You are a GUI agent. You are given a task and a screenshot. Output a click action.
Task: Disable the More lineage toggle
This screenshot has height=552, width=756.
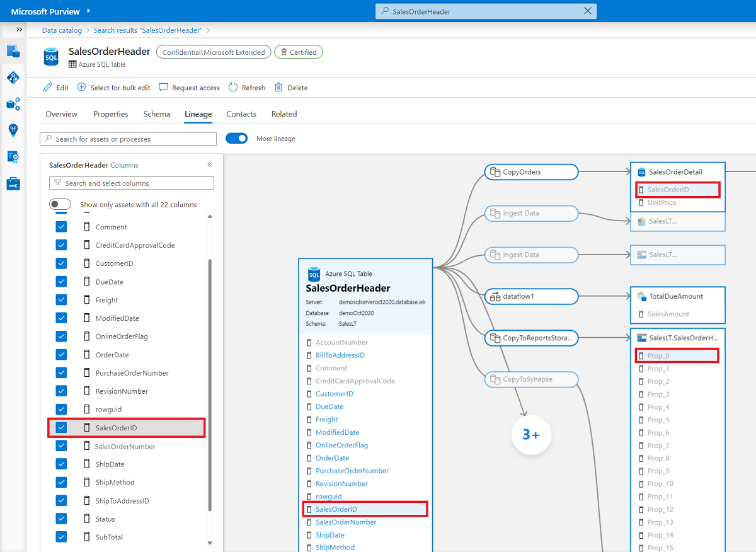[x=236, y=138]
